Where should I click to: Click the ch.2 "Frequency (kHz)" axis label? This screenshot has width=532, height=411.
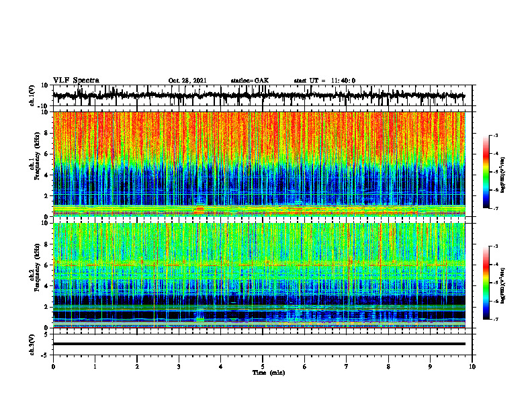[x=38, y=267]
